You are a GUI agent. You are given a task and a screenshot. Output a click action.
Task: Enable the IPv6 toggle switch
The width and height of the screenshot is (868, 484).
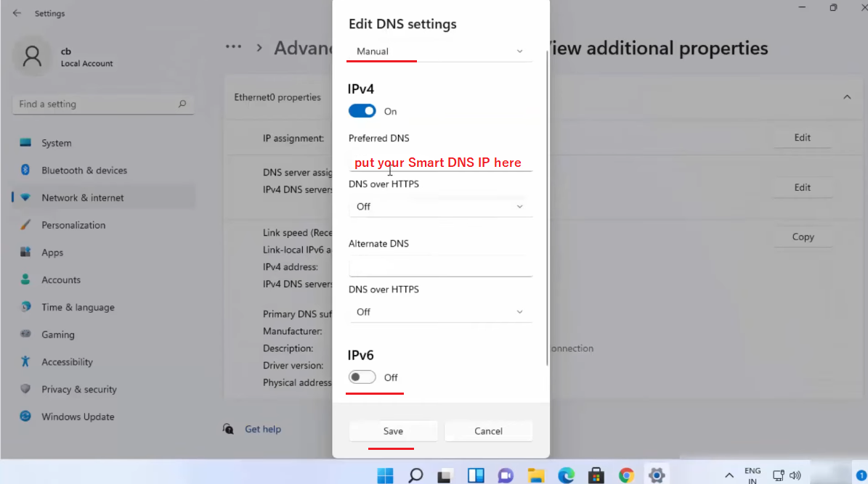pyautogui.click(x=362, y=377)
